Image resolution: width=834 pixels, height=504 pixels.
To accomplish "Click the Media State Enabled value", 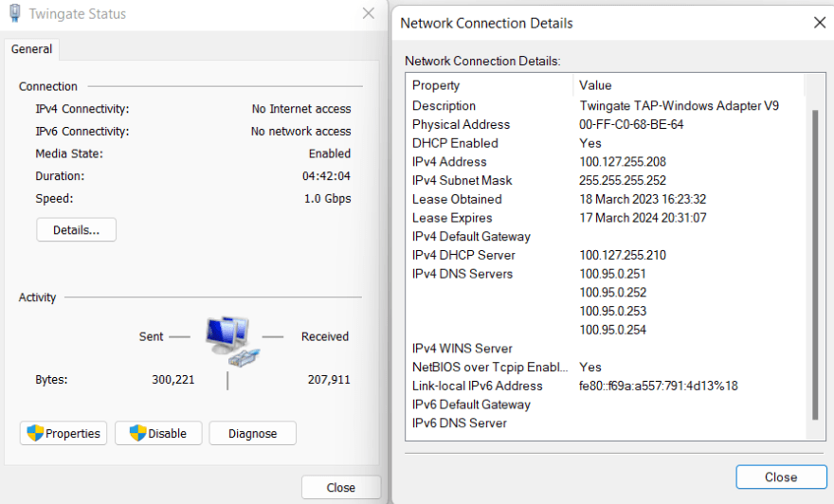I will [x=329, y=153].
